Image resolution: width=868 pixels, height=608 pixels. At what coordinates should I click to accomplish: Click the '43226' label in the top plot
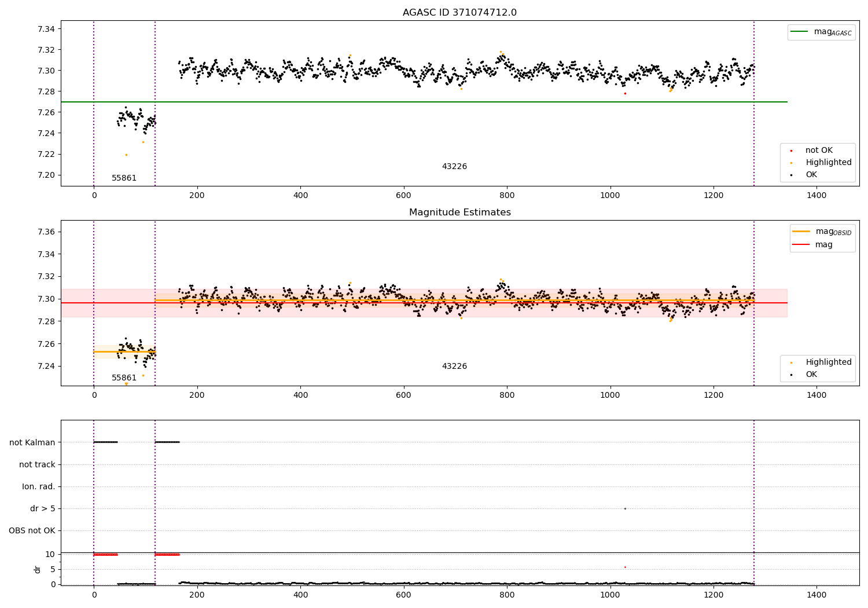pyautogui.click(x=454, y=167)
